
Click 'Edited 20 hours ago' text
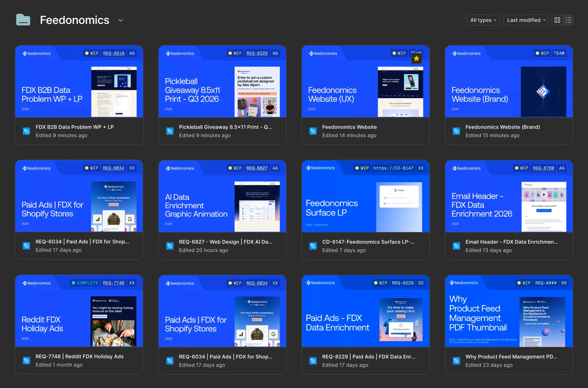203,250
